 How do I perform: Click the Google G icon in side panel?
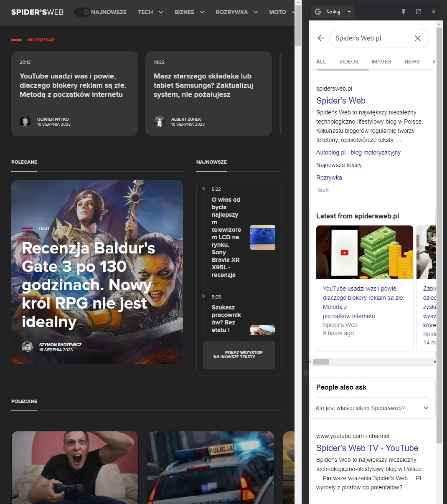point(318,12)
